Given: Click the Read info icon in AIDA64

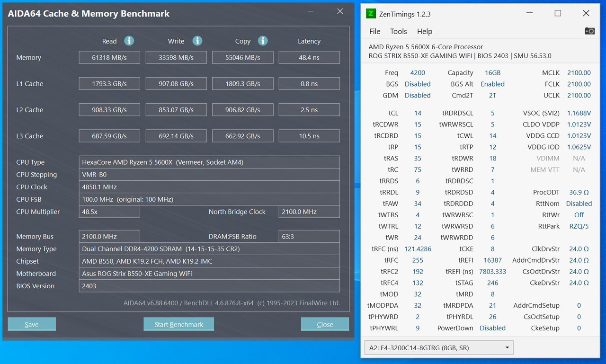Looking at the screenshot, I should (x=129, y=41).
